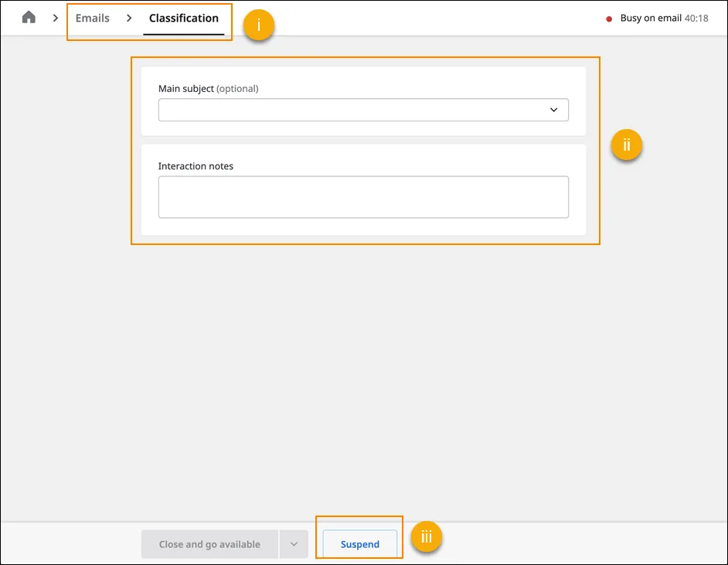Open the Emails breadcrumb
The image size is (728, 565).
click(93, 18)
